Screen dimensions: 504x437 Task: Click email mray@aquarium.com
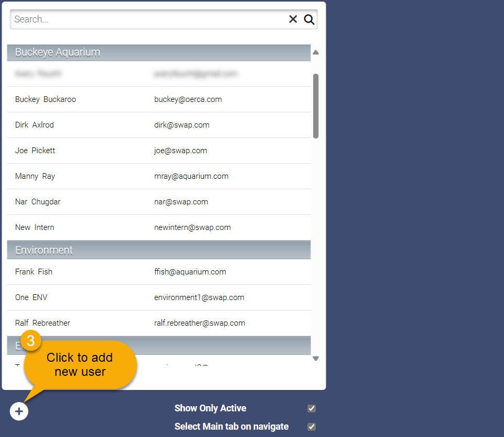(191, 176)
